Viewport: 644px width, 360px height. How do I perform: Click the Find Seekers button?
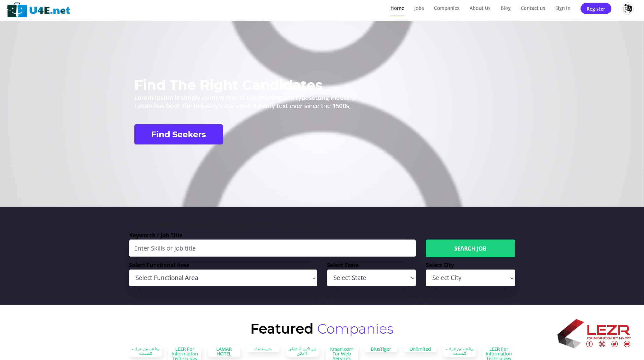(x=178, y=134)
